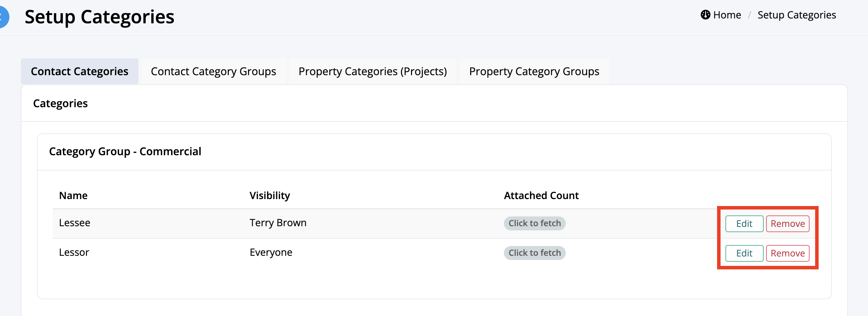Click the Category Group - Commercial heading
The width and height of the screenshot is (868, 316).
tap(125, 152)
